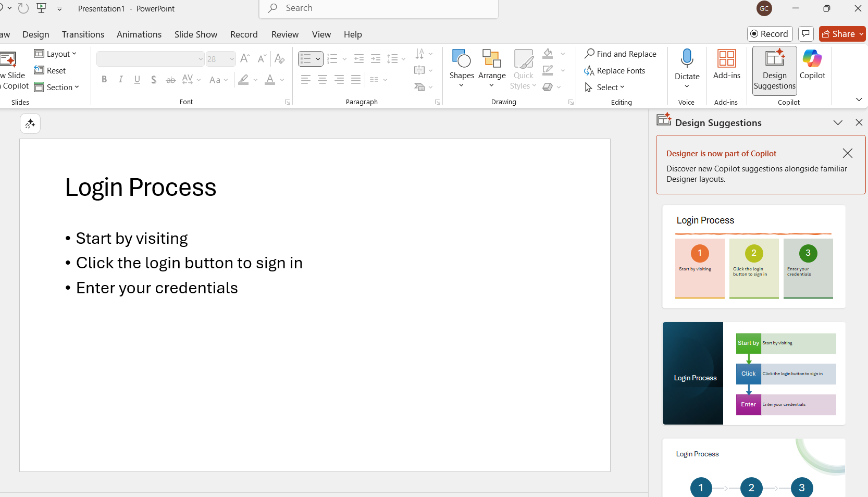Center-align the paragraph text

coord(323,80)
